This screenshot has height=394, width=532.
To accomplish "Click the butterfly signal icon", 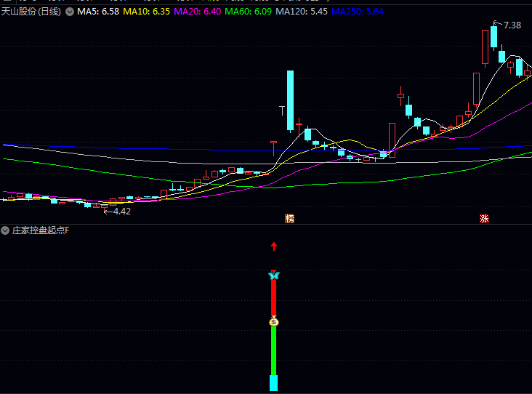I will 273,276.
